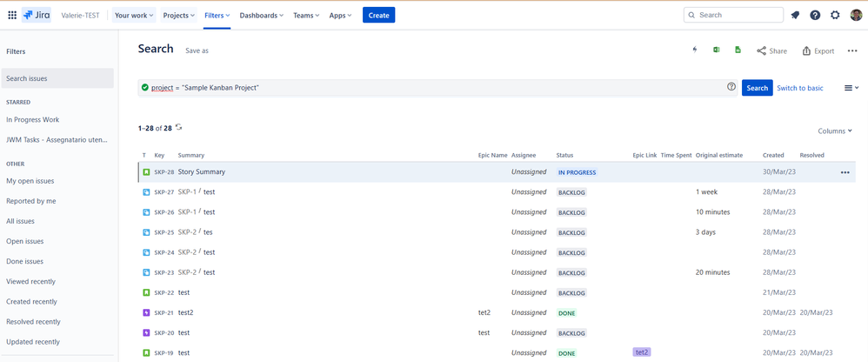Click the epic icon for SKP-21
The width and height of the screenshot is (868, 362).
146,312
